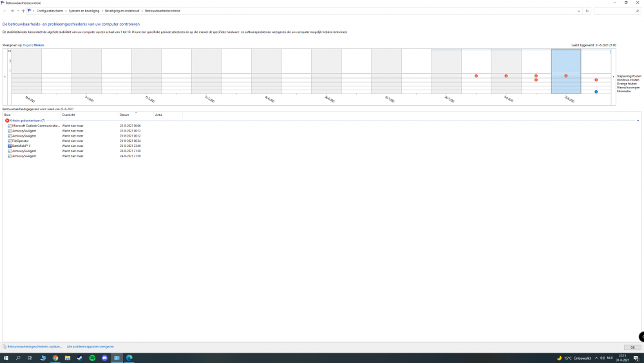
Task: Click Alle probleemrapporten weergeven link
Action: coord(90,346)
